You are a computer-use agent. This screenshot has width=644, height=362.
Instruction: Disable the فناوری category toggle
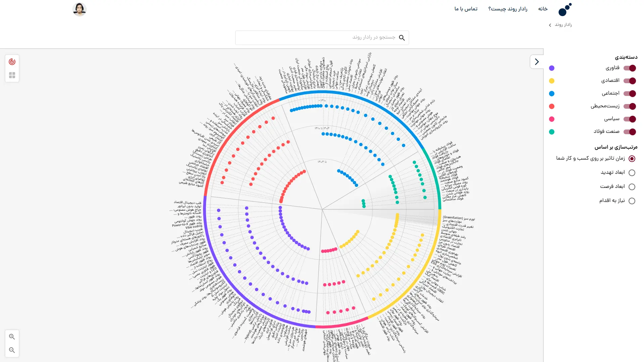point(630,68)
